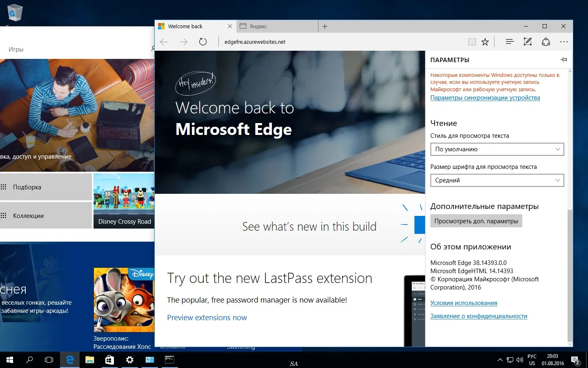
Task: Open the Reading view book icon
Action: [472, 42]
